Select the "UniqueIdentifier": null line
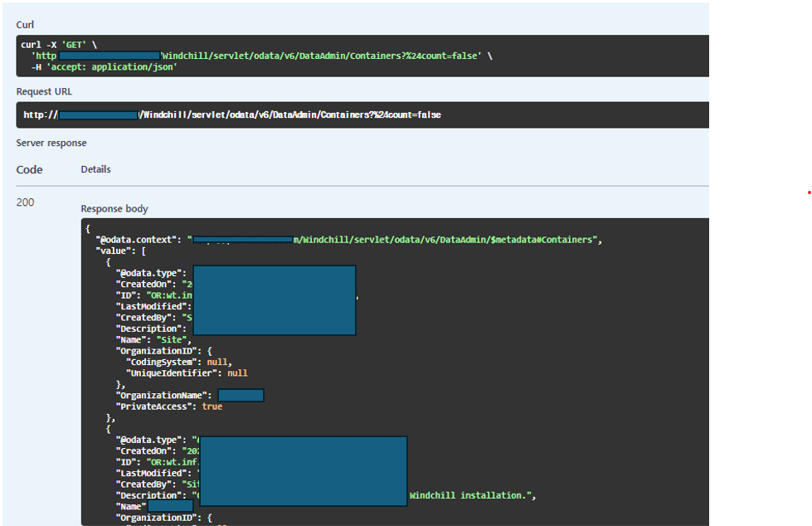This screenshot has width=812, height=526. 187,373
